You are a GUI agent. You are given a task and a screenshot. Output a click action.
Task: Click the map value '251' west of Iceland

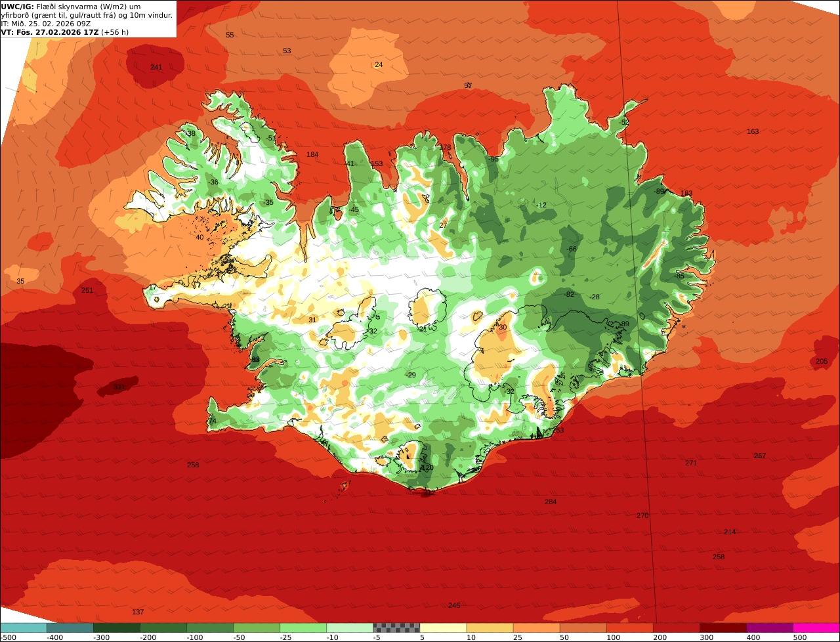click(x=87, y=290)
